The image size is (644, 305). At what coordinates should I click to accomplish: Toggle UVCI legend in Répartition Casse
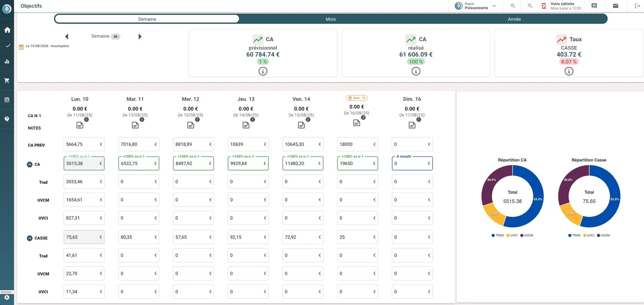pyautogui.click(x=589, y=235)
